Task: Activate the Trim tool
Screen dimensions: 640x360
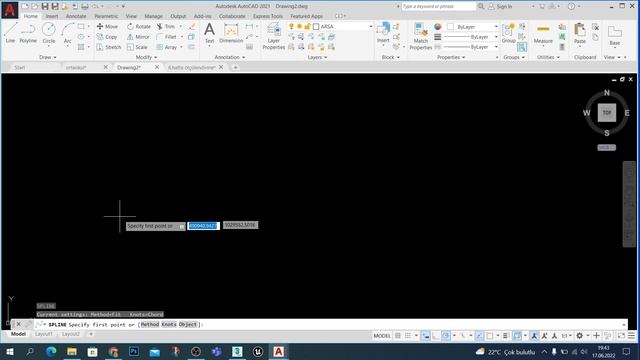Action: pos(166,26)
